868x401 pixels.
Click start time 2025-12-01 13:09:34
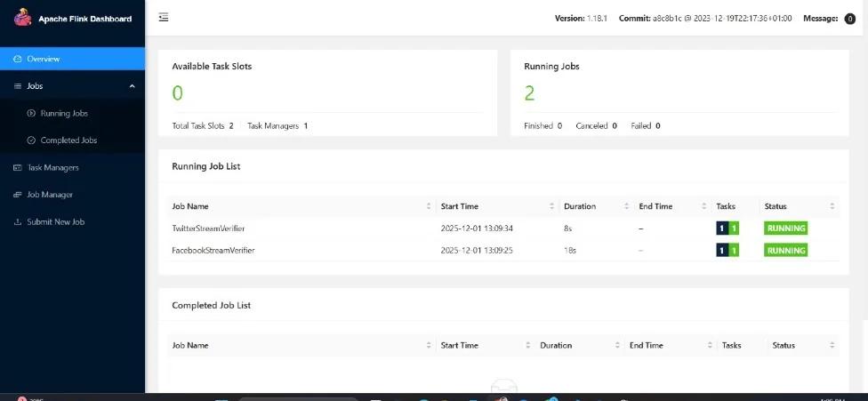[477, 228]
